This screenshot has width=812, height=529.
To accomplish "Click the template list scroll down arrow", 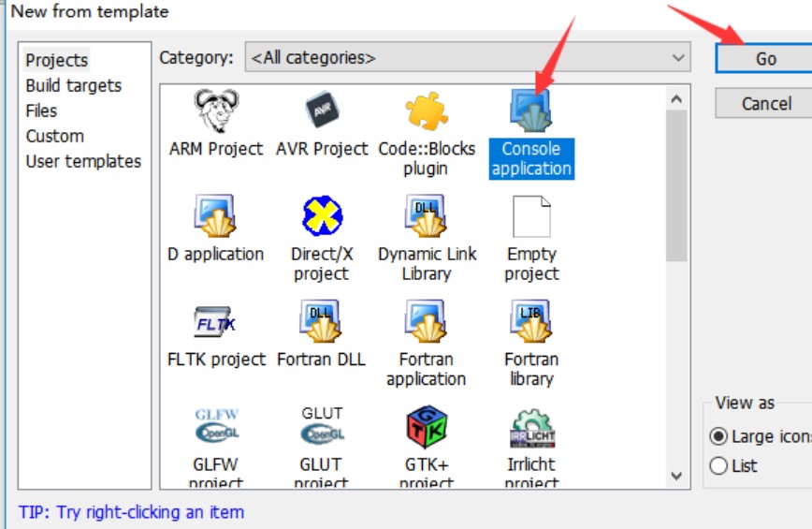I will (676, 476).
